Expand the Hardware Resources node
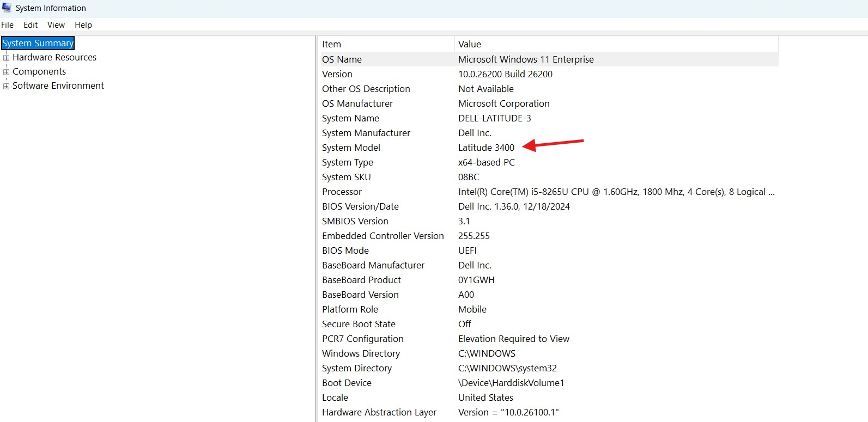The height and width of the screenshot is (422, 868). pyautogui.click(x=7, y=58)
